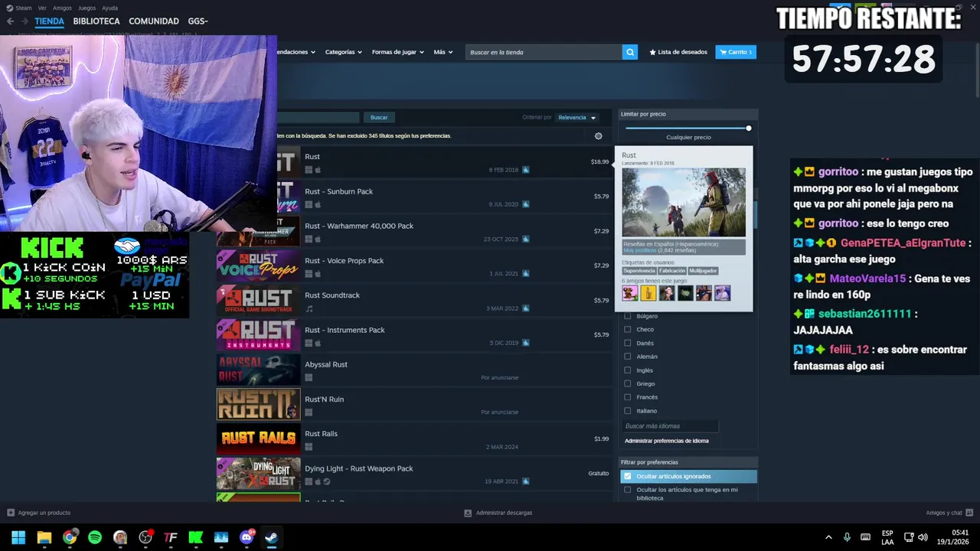Screen dimensions: 980x551
Task: Click the Multijugador tag
Action: pyautogui.click(x=703, y=271)
